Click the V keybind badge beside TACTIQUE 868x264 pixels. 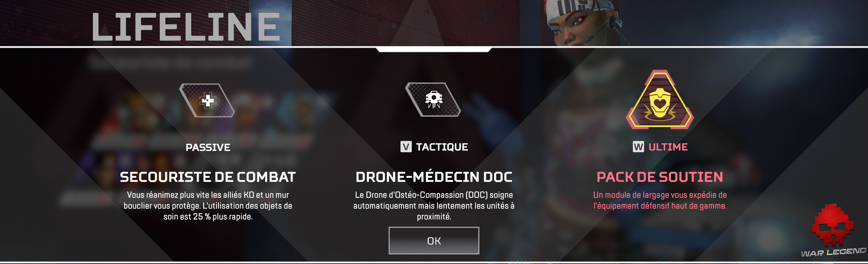(406, 147)
